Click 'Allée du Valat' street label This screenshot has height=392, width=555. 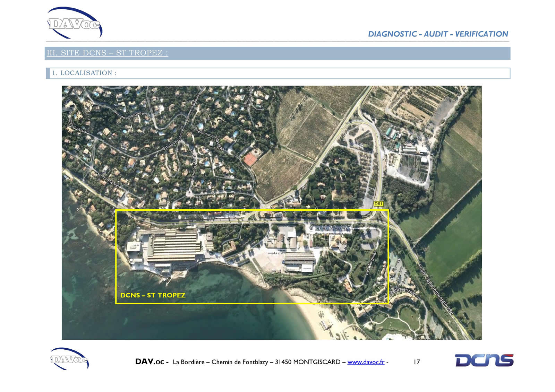coord(77,126)
